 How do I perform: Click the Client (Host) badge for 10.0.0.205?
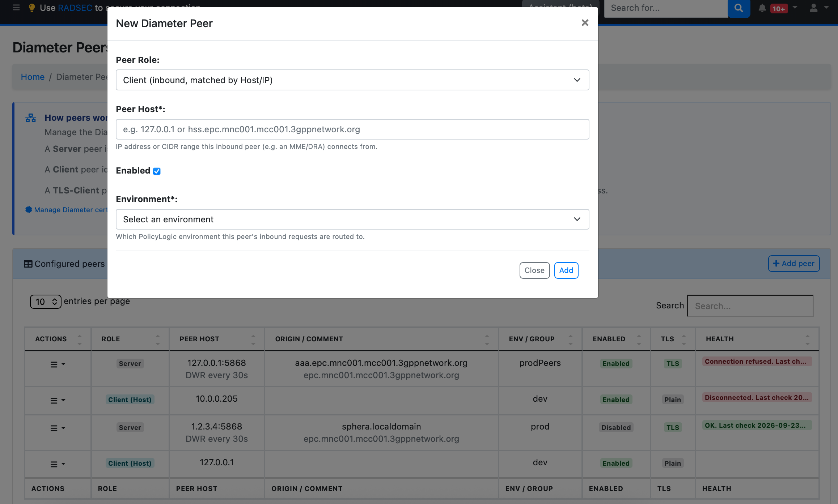[x=130, y=400]
